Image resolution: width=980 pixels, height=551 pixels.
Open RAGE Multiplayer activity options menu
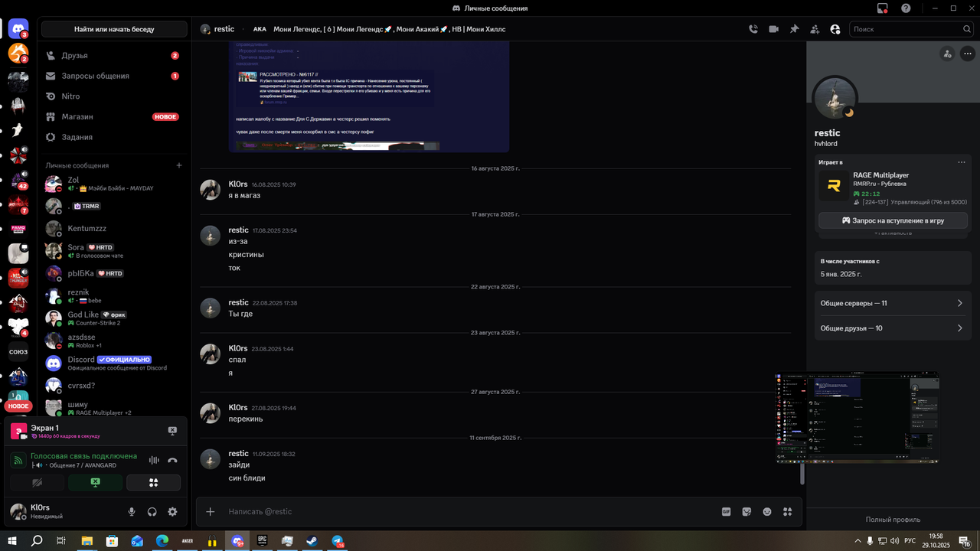pos(962,162)
